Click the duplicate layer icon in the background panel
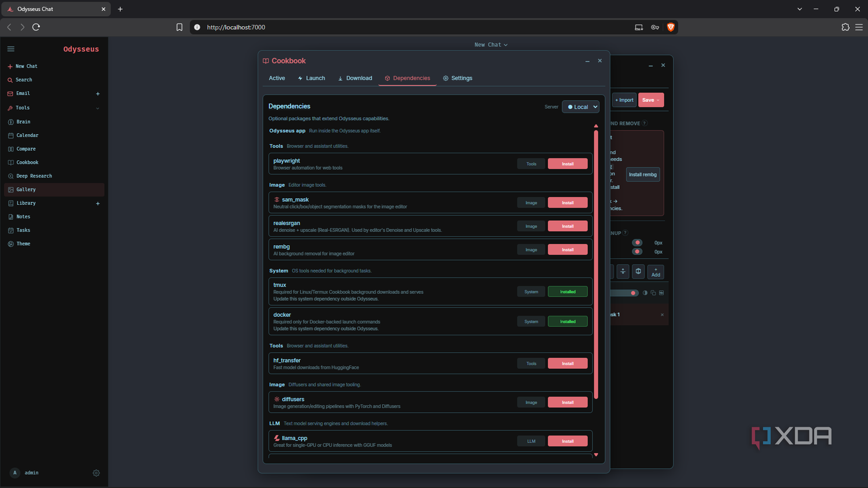The image size is (868, 488). (x=653, y=293)
